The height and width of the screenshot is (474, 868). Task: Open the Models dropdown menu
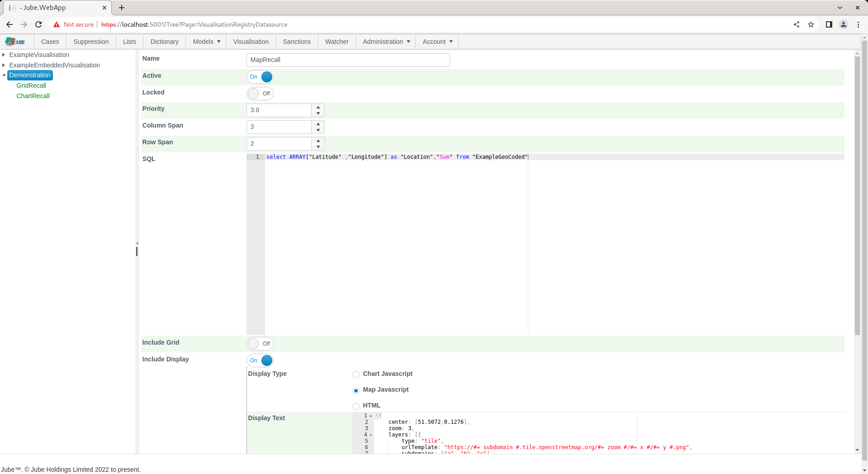pos(206,42)
